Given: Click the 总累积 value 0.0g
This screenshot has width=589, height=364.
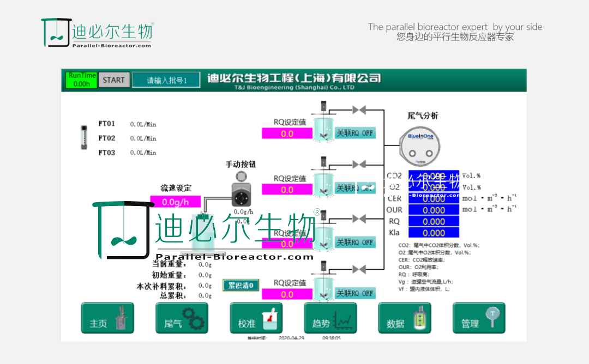Looking at the screenshot, I should [x=205, y=296].
